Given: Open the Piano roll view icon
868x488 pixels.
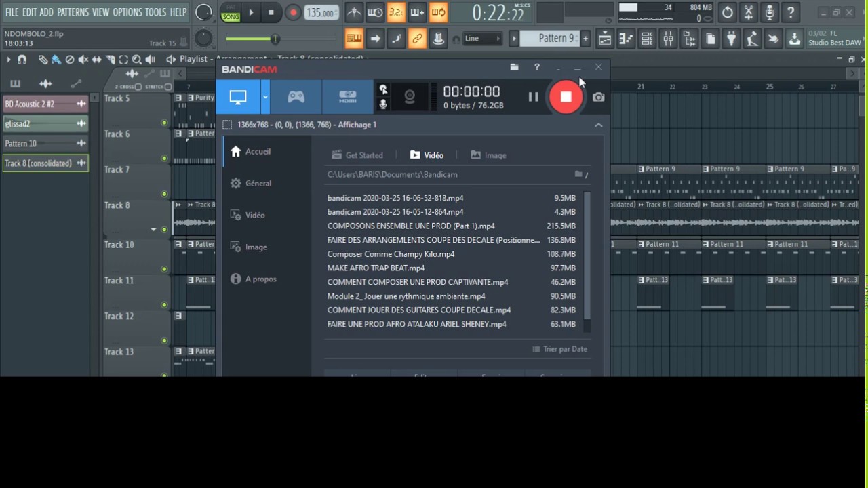Looking at the screenshot, I should tap(626, 39).
